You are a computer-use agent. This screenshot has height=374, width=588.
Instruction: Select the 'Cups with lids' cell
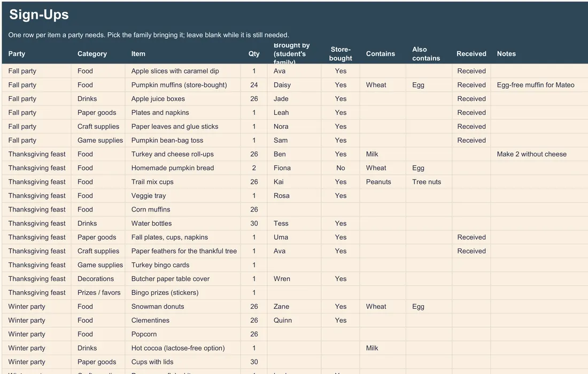183,362
